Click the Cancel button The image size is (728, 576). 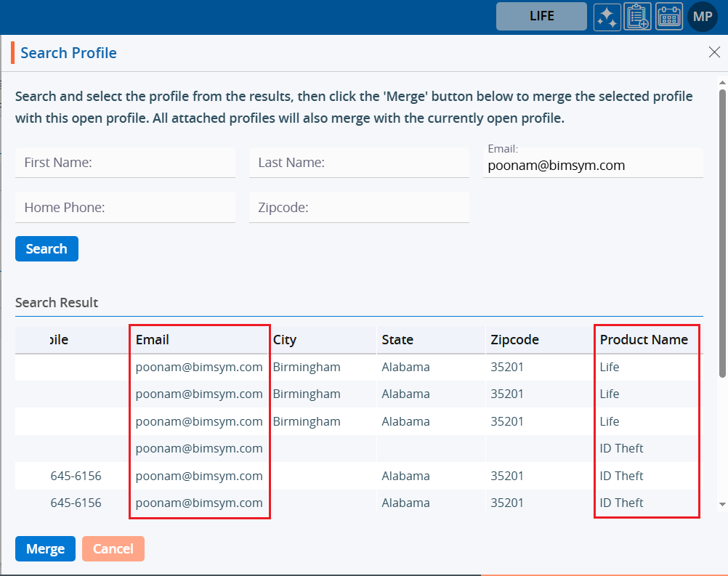click(x=113, y=549)
